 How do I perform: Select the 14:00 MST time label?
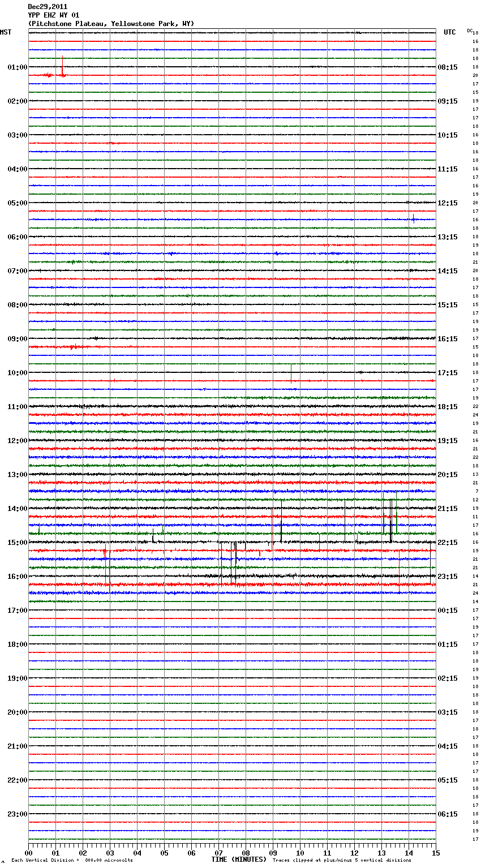click(18, 509)
